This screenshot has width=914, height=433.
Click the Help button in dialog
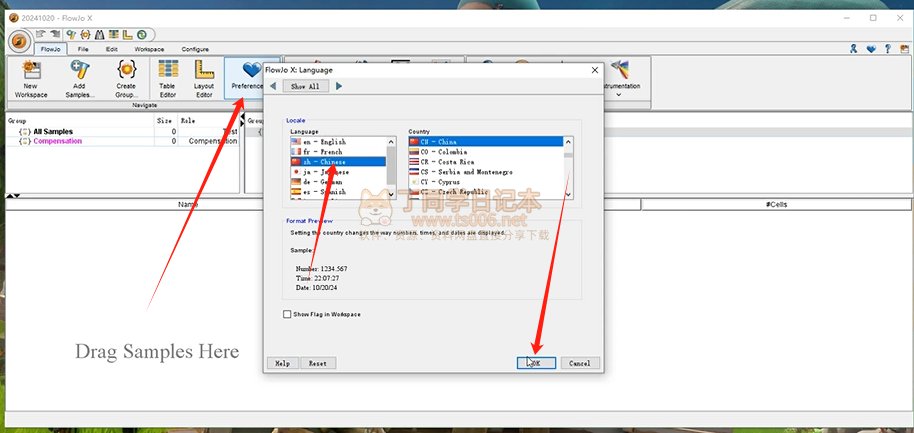[282, 363]
